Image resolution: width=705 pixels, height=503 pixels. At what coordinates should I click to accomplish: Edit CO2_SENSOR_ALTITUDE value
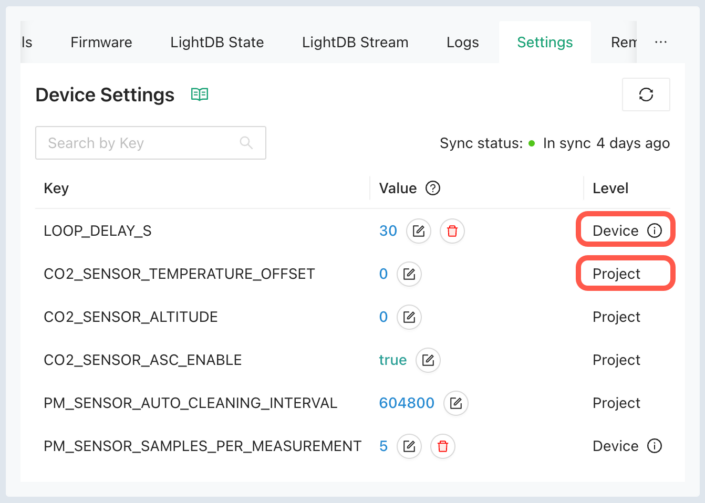[409, 317]
